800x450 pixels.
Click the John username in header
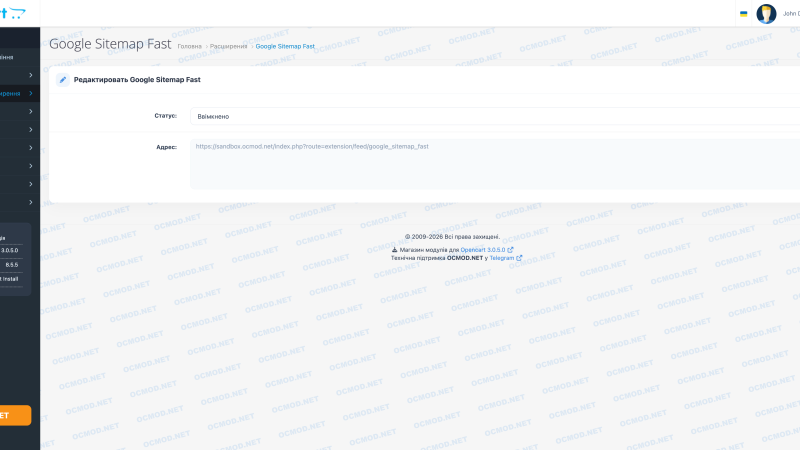pos(791,14)
